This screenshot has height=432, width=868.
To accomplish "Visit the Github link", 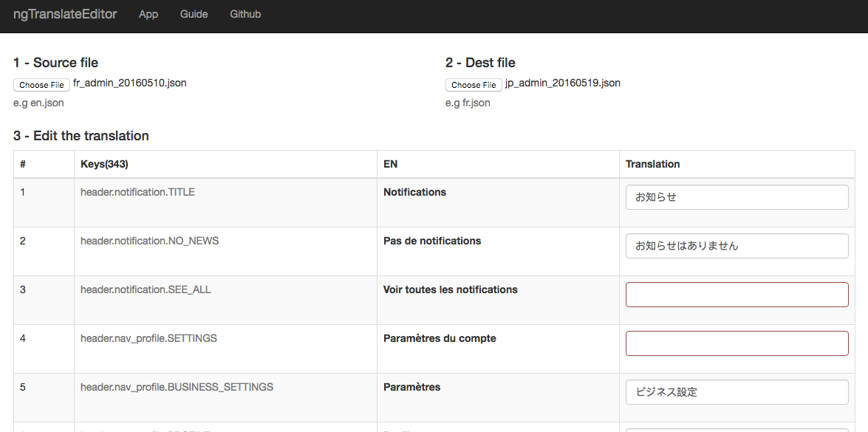I will coord(245,13).
